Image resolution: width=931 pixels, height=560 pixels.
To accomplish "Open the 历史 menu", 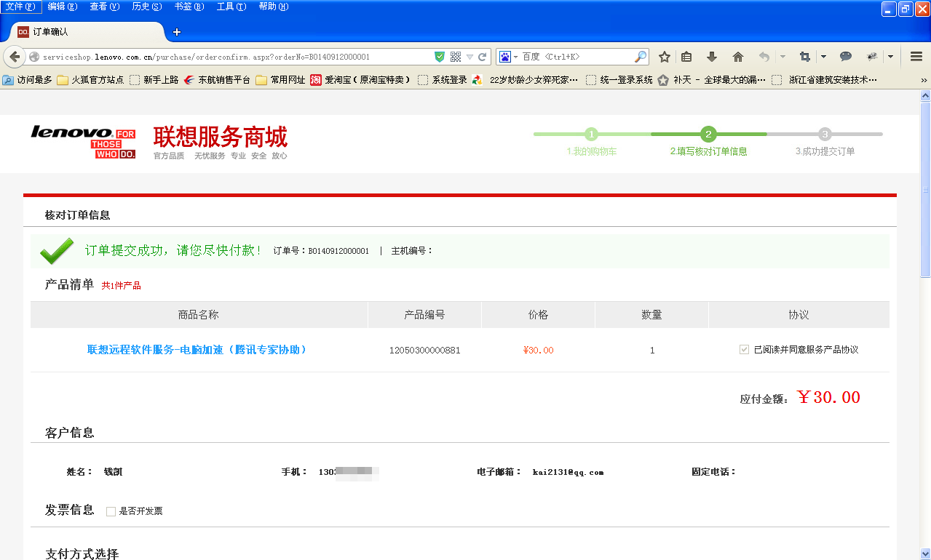I will click(x=147, y=7).
